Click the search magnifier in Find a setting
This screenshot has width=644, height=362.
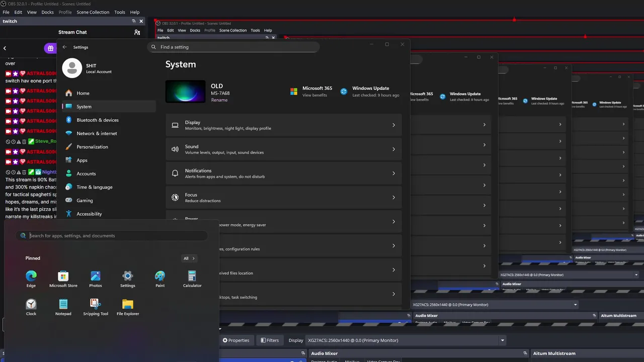154,47
